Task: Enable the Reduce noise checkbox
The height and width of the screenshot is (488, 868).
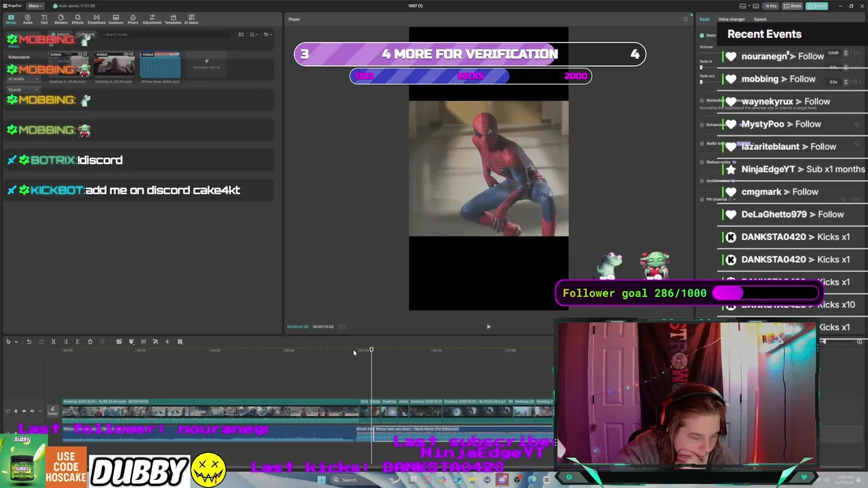Action: 702,162
